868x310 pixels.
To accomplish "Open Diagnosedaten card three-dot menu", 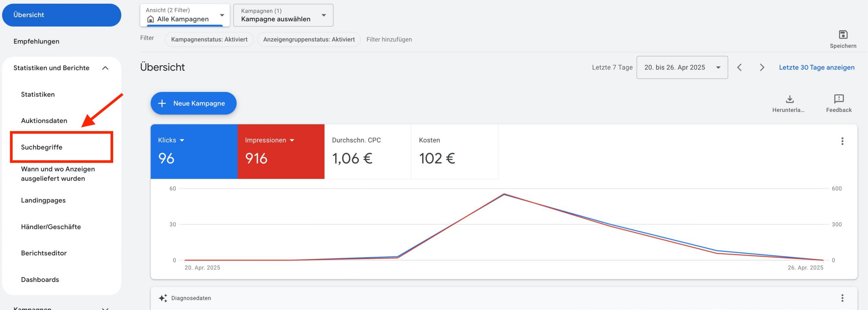I will pos(842,298).
